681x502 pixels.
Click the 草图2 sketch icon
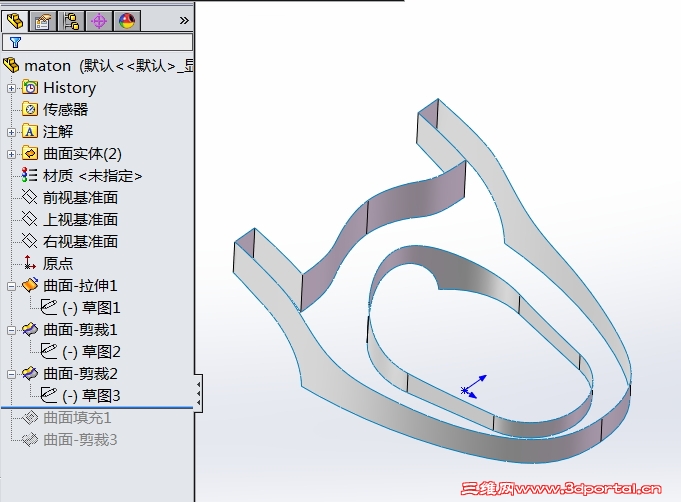tap(49, 351)
